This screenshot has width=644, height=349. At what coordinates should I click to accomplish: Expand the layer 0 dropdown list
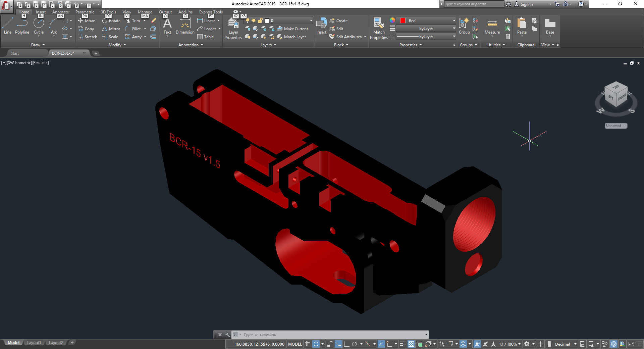(311, 20)
